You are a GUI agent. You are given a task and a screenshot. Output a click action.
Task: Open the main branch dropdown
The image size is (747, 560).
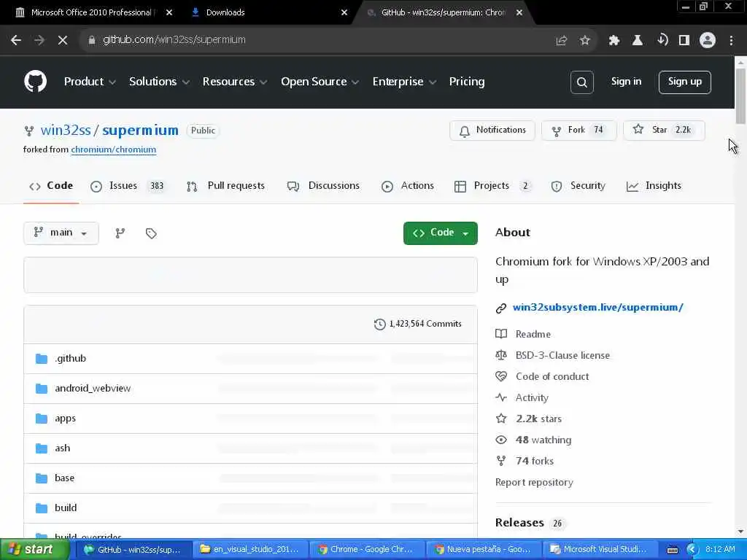(x=61, y=233)
